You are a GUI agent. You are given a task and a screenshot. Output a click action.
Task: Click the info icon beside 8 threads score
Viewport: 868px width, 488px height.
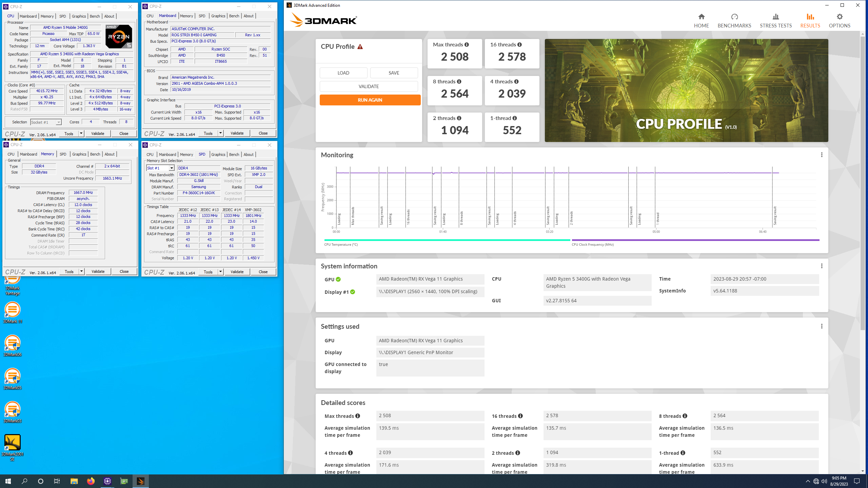pyautogui.click(x=459, y=82)
